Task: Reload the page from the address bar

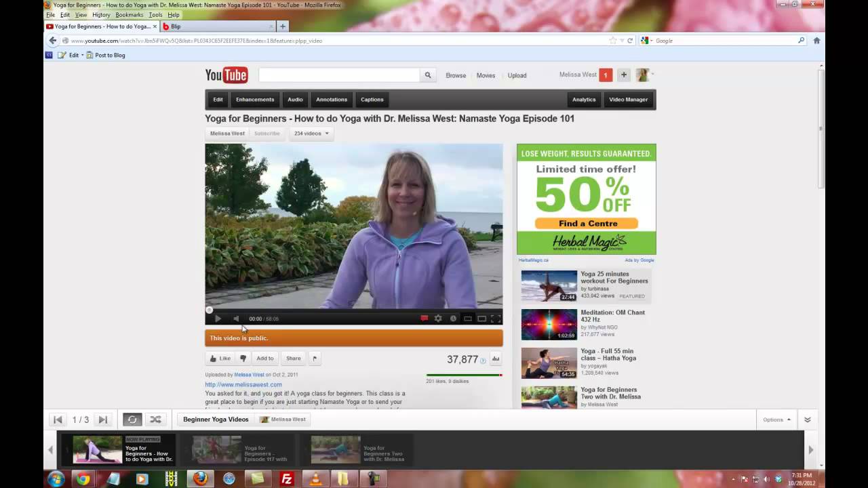Action: [x=630, y=41]
